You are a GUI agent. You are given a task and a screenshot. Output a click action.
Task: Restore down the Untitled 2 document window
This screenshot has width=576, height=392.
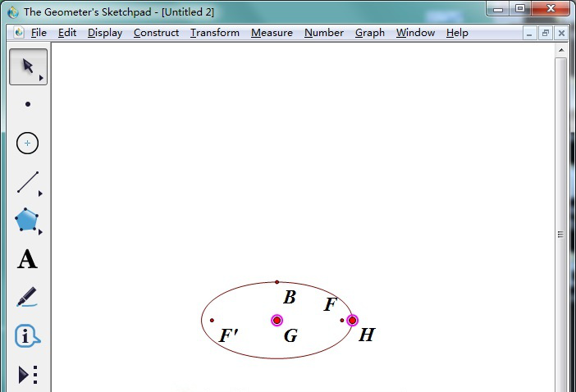[546, 34]
